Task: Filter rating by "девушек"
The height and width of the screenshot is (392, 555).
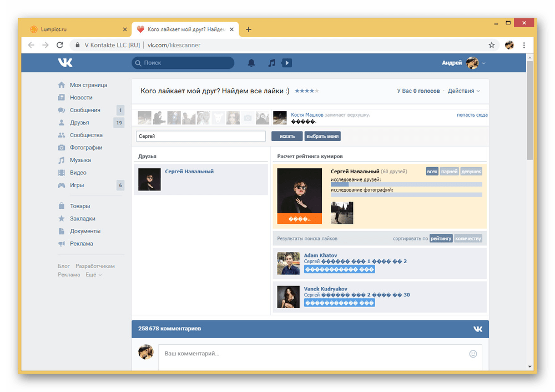Action: pos(471,172)
